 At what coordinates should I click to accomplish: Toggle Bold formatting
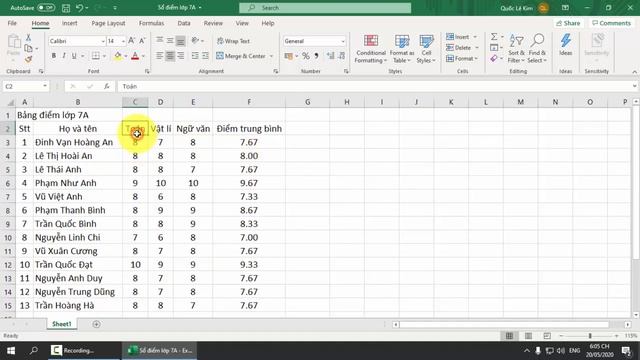(x=53, y=56)
